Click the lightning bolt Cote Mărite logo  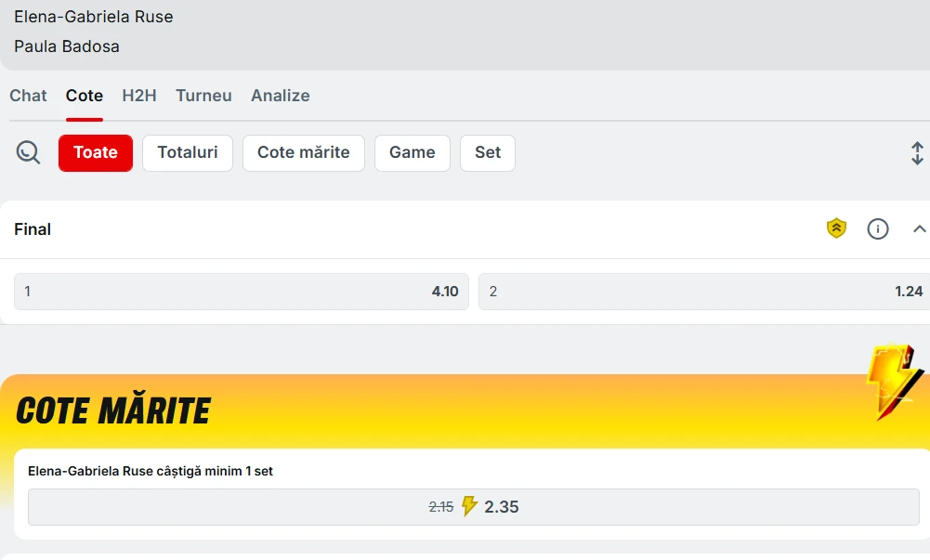click(893, 381)
